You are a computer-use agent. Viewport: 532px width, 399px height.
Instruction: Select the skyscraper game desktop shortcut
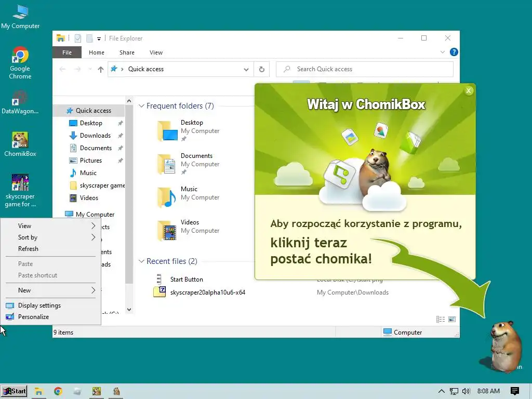coord(20,191)
